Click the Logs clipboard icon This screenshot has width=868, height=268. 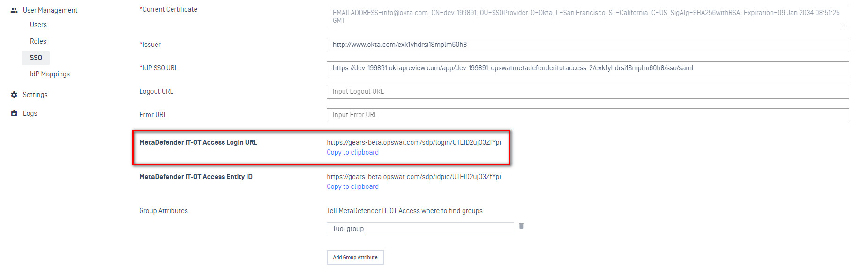coord(14,113)
